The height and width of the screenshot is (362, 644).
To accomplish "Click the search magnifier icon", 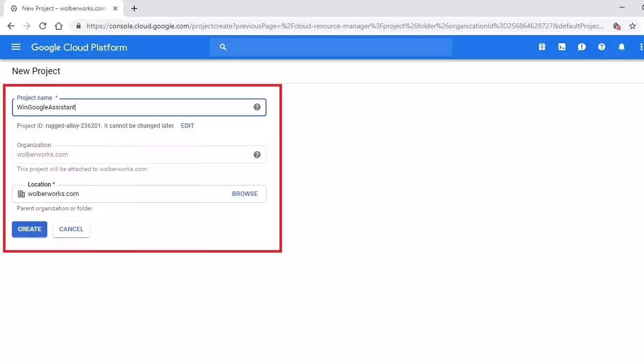I will pos(223,47).
